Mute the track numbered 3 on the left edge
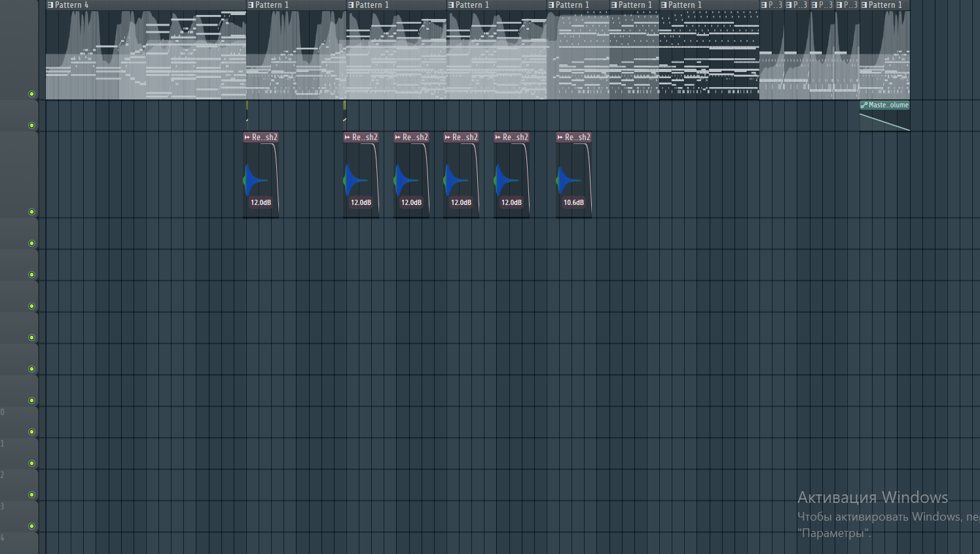Viewport: 980px width, 554px height. click(31, 526)
